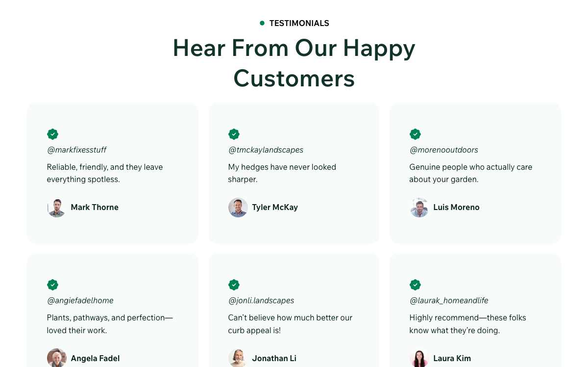Screen dimensions: 588x367
Task: Visit the @tmckaylandscapes handle
Action: tap(266, 150)
